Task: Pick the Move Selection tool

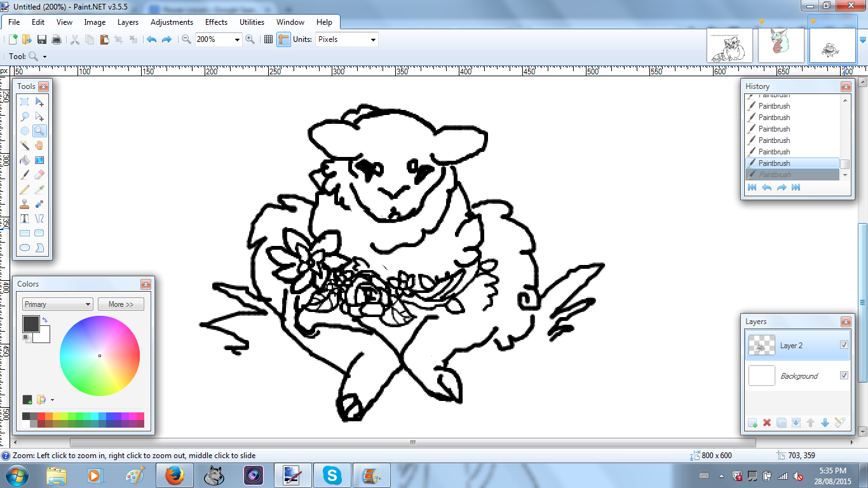Action: point(39,116)
